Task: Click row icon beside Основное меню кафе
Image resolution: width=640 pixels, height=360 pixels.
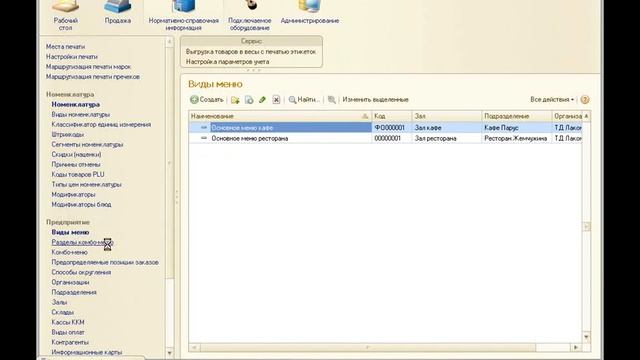Action: [x=204, y=128]
